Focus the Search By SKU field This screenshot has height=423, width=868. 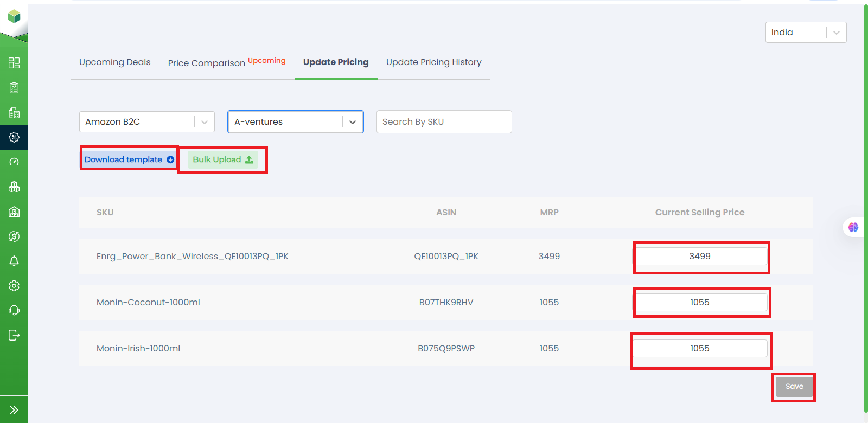point(444,122)
